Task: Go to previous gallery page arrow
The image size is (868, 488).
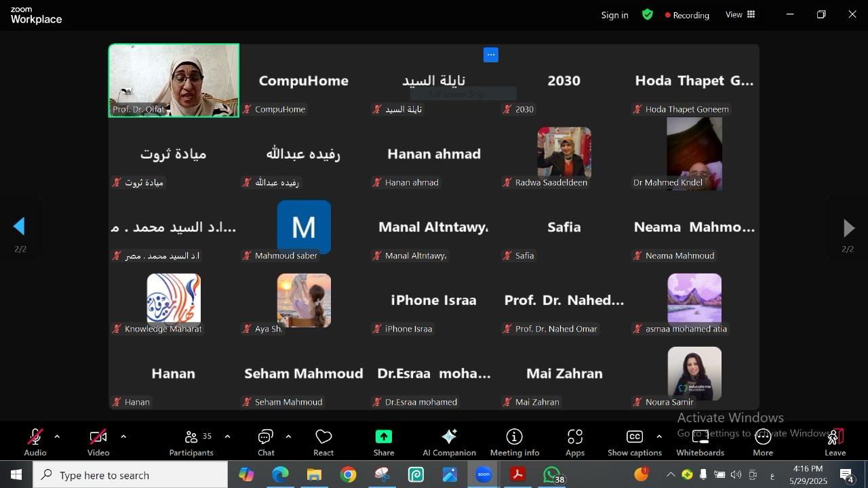Action: click(20, 227)
